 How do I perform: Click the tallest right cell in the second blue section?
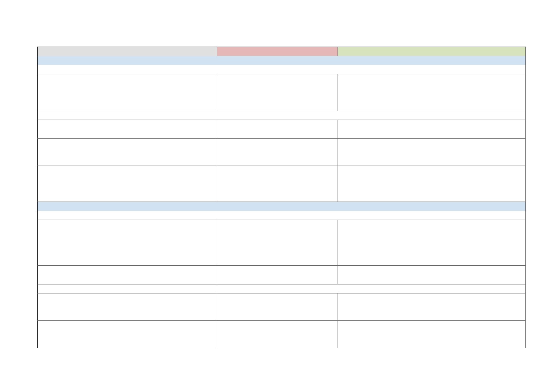click(x=431, y=243)
